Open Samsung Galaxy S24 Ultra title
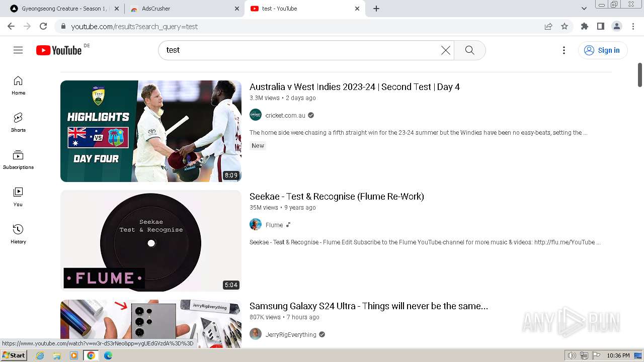Viewport: 644px width, 362px height. [x=369, y=306]
